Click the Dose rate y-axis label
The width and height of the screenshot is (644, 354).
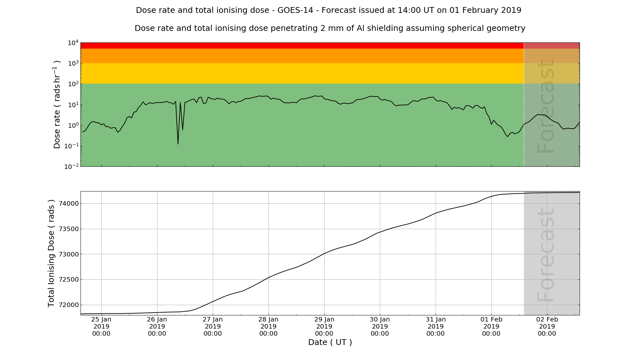(x=57, y=105)
